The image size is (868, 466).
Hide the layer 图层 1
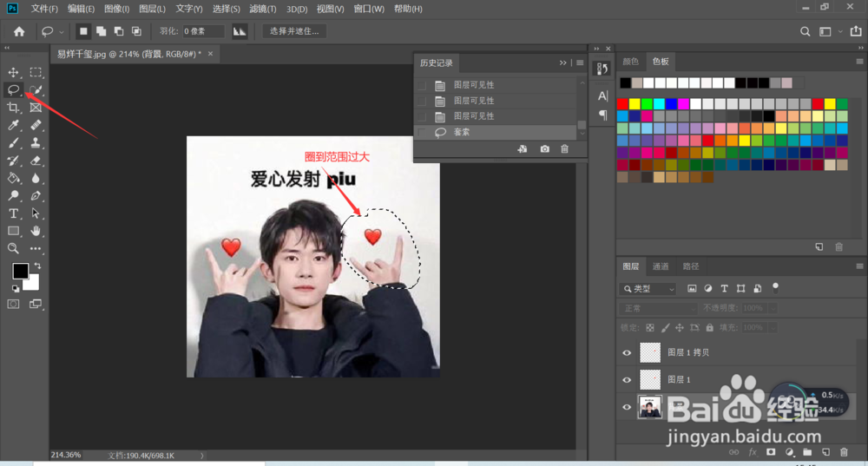click(627, 380)
